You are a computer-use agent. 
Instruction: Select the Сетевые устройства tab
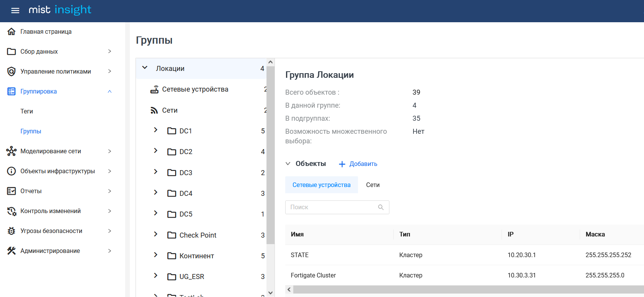[x=321, y=185]
